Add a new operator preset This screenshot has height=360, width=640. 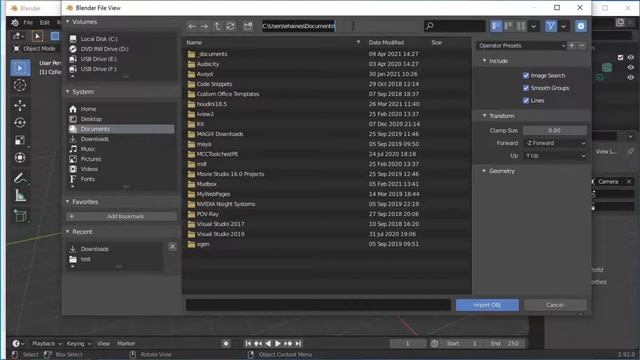[572, 45]
